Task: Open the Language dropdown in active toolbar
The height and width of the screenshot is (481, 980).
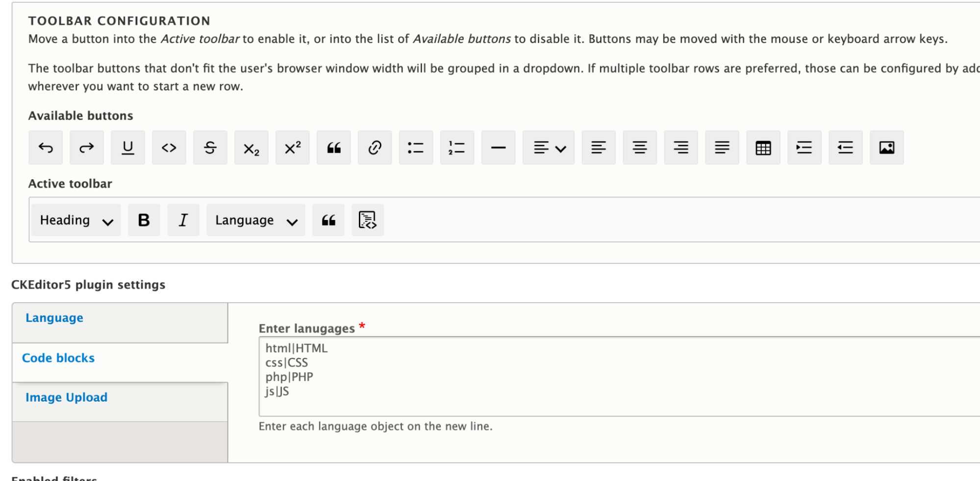Action: [x=255, y=220]
